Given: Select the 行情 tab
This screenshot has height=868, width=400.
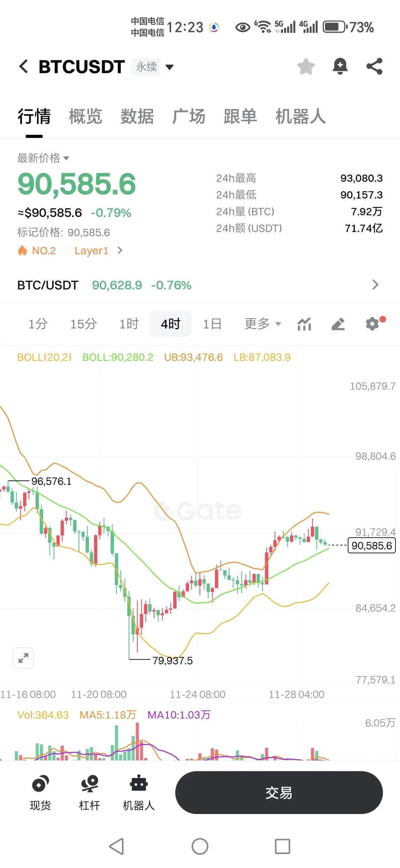Looking at the screenshot, I should pyautogui.click(x=34, y=116).
